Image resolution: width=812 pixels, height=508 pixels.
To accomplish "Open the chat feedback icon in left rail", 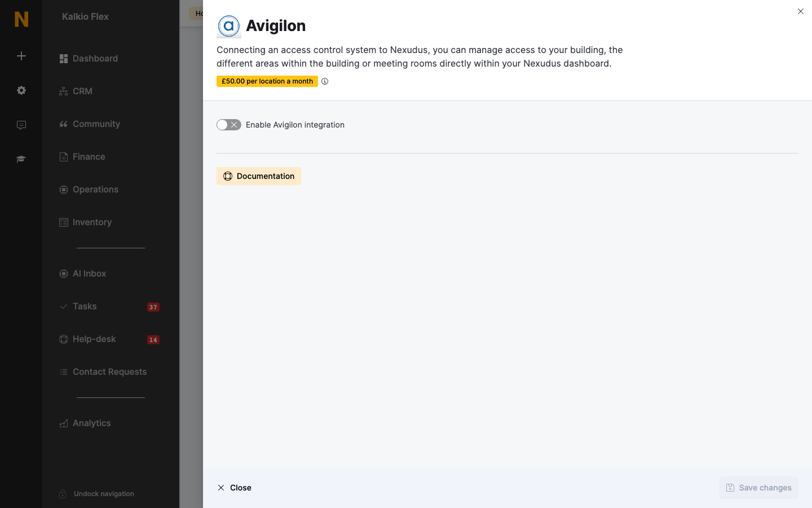I will (21, 125).
